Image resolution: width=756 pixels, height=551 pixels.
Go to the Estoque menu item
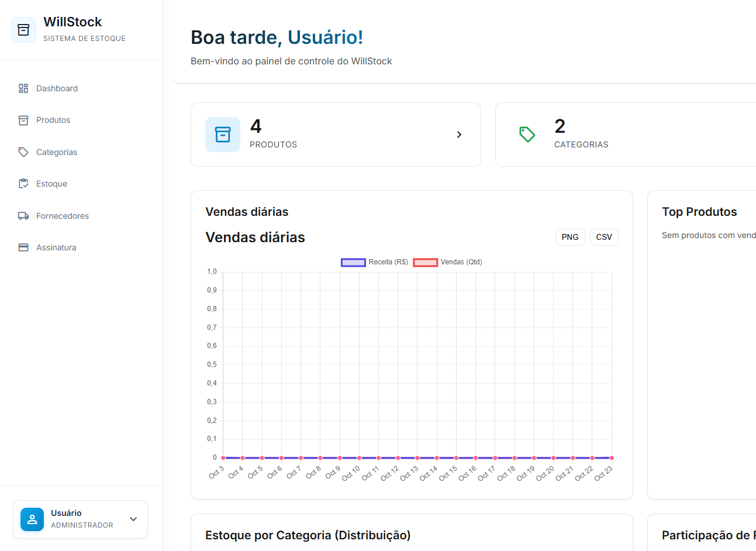[x=51, y=184]
